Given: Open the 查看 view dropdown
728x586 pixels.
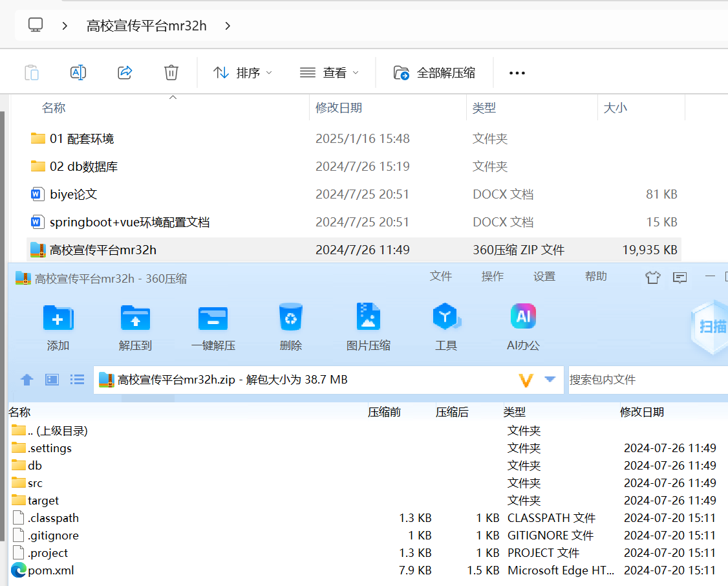Looking at the screenshot, I should (x=328, y=72).
